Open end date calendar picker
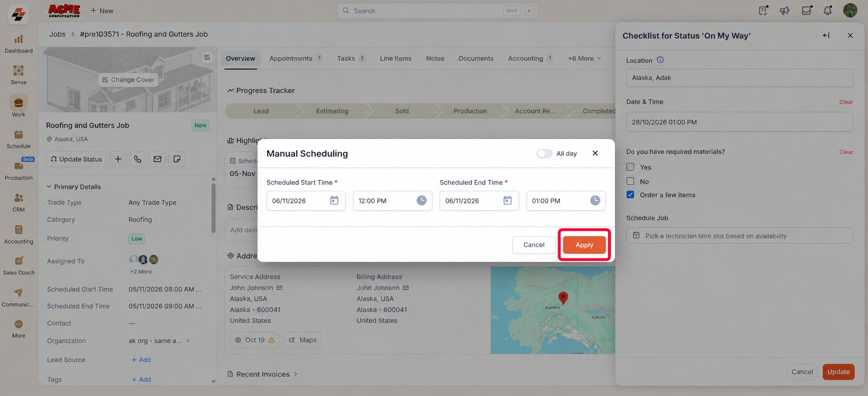868x396 pixels. pos(508,201)
